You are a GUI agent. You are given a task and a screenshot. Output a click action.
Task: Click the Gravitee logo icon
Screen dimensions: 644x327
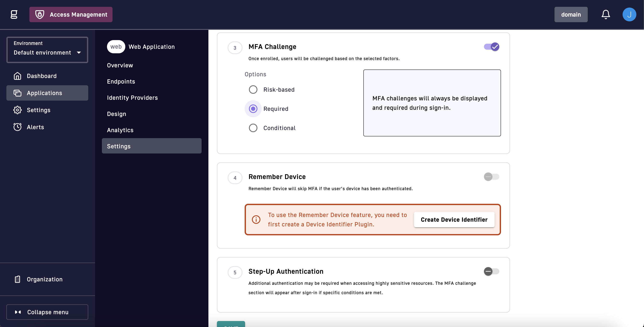14,14
